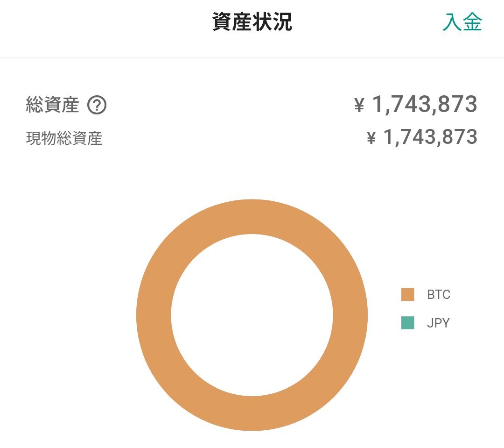Click the yen symbol beside 現物総資産 amount

tap(371, 138)
